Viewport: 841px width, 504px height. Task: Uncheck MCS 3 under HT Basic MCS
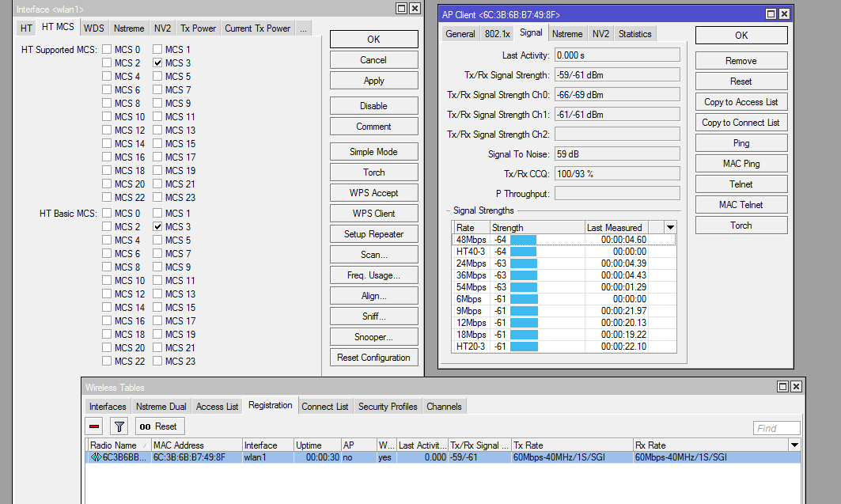[x=157, y=227]
